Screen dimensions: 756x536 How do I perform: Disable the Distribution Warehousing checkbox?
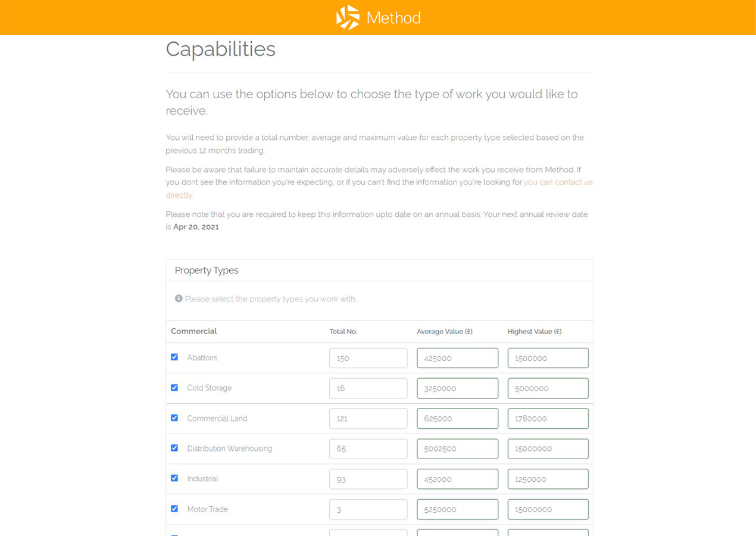tap(174, 448)
